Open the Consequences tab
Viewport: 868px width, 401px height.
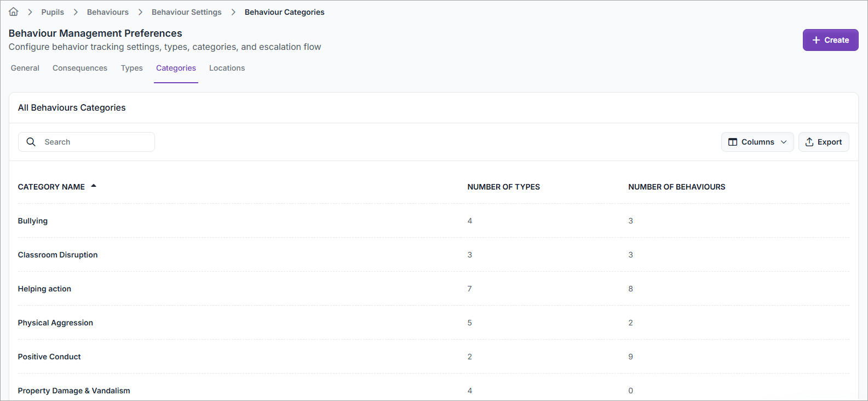[80, 68]
